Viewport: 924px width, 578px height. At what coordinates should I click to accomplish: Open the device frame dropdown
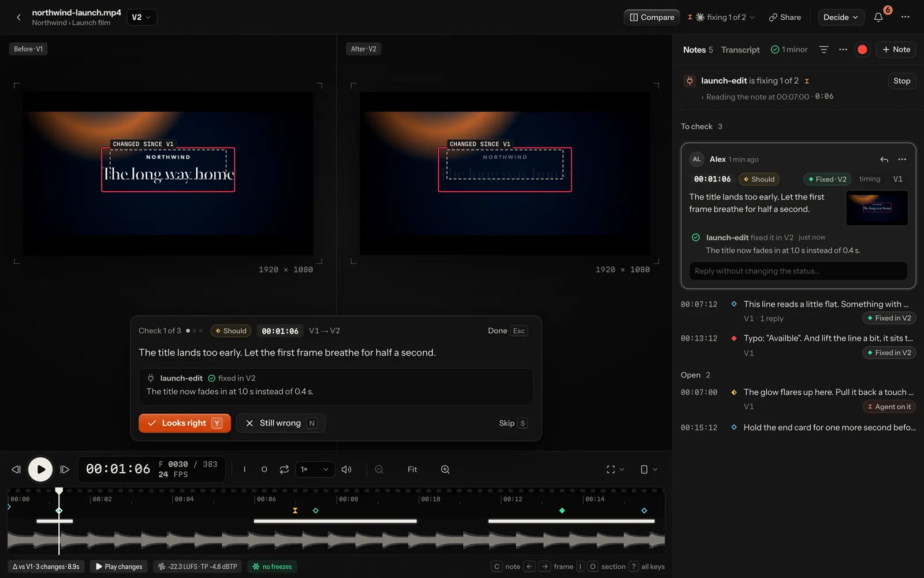649,469
